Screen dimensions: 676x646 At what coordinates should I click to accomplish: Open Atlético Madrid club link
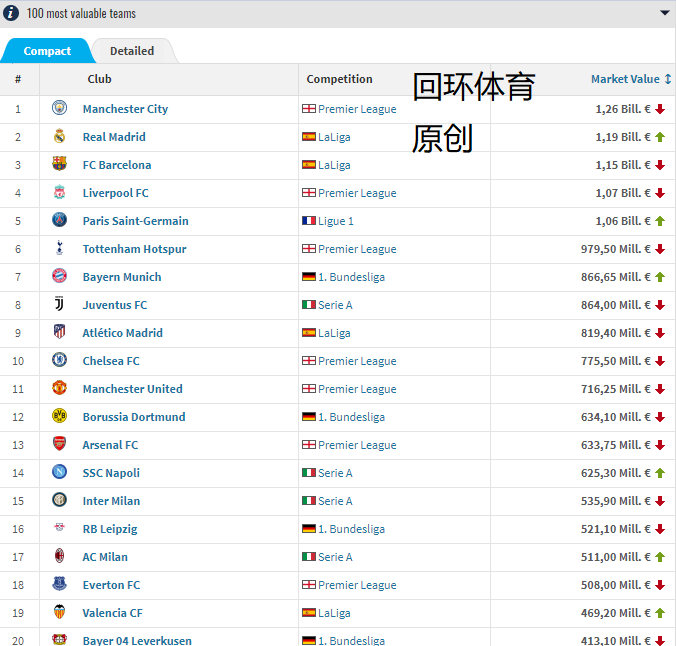[122, 333]
